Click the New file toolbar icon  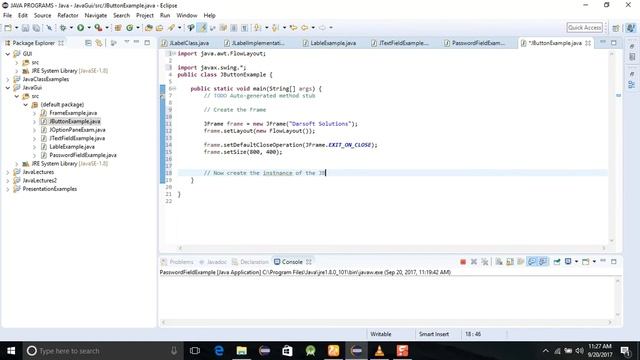tap(8, 28)
